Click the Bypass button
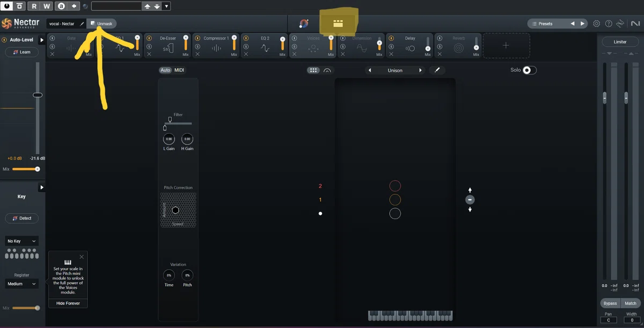This screenshot has height=328, width=644. click(x=610, y=303)
